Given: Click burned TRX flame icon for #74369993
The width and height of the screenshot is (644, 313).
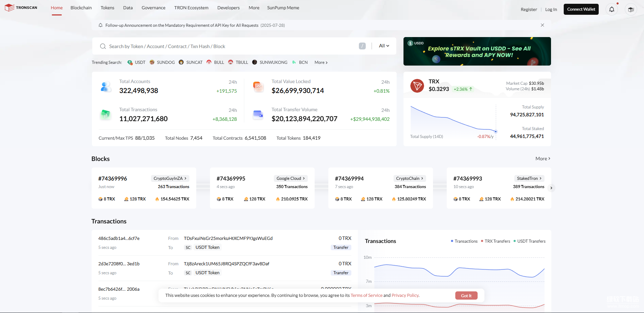Looking at the screenshot, I should click(x=512, y=199).
